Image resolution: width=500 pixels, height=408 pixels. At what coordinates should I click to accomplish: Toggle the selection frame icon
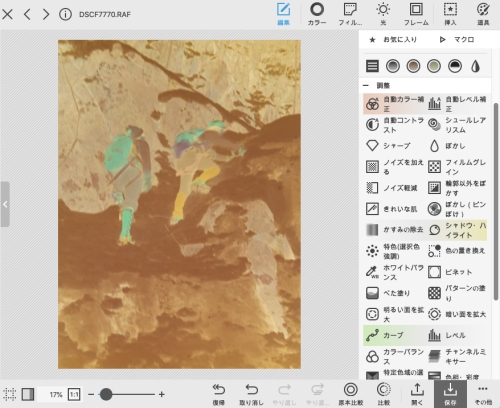coord(10,394)
